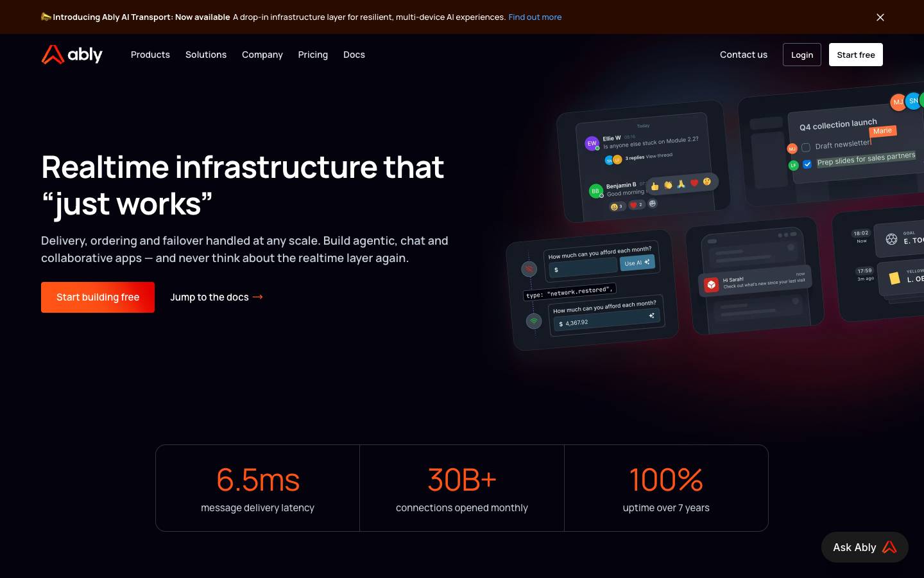Click the green wifi connected icon
924x578 pixels.
point(534,320)
